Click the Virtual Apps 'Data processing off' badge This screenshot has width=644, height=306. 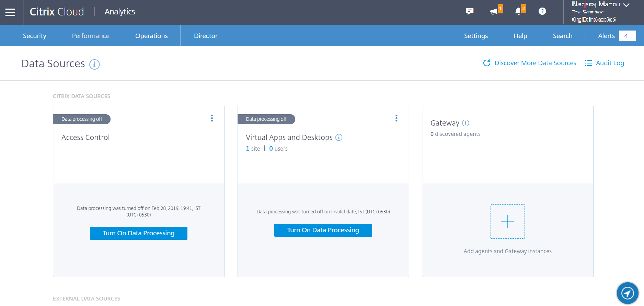[266, 119]
